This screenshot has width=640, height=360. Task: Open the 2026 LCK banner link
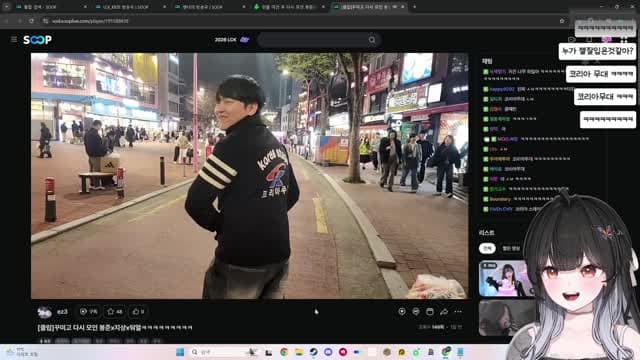click(232, 40)
